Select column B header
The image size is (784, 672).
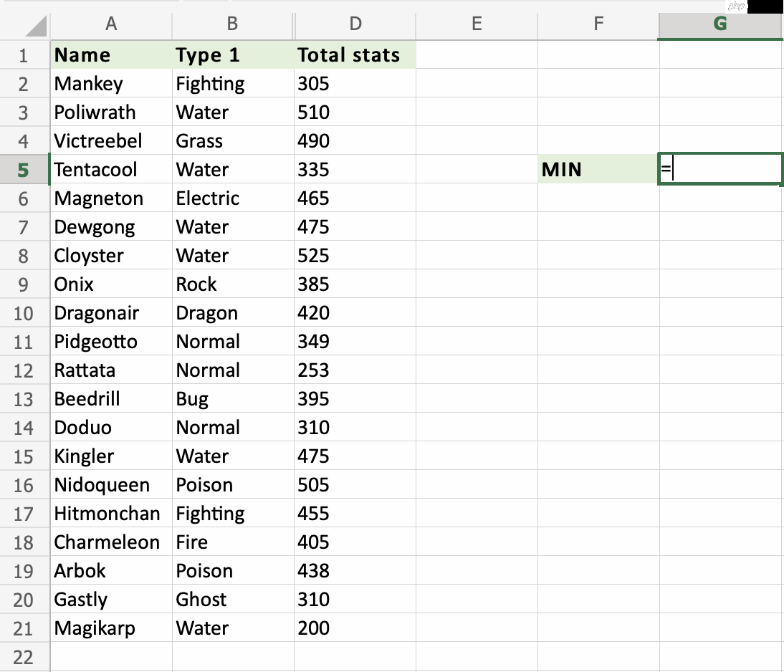pyautogui.click(x=232, y=24)
